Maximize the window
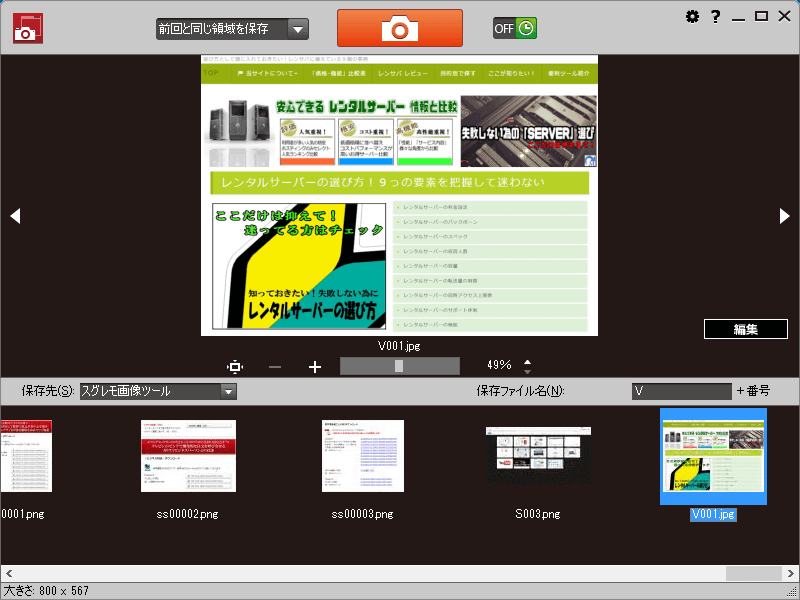 (x=761, y=16)
